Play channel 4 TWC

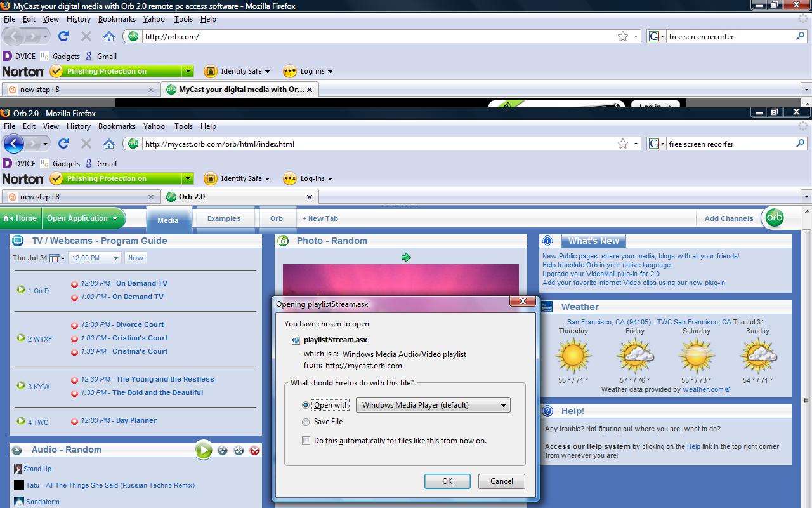(21, 421)
